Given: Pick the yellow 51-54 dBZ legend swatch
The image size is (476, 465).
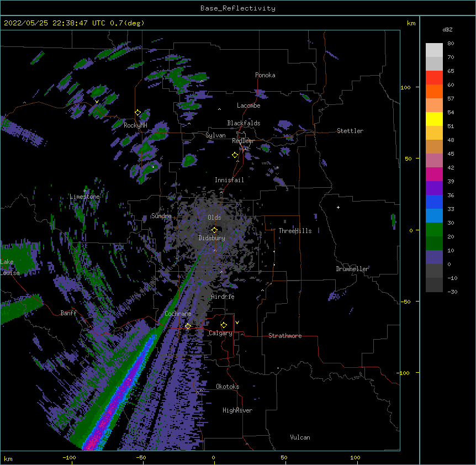Looking at the screenshot, I should [x=434, y=119].
